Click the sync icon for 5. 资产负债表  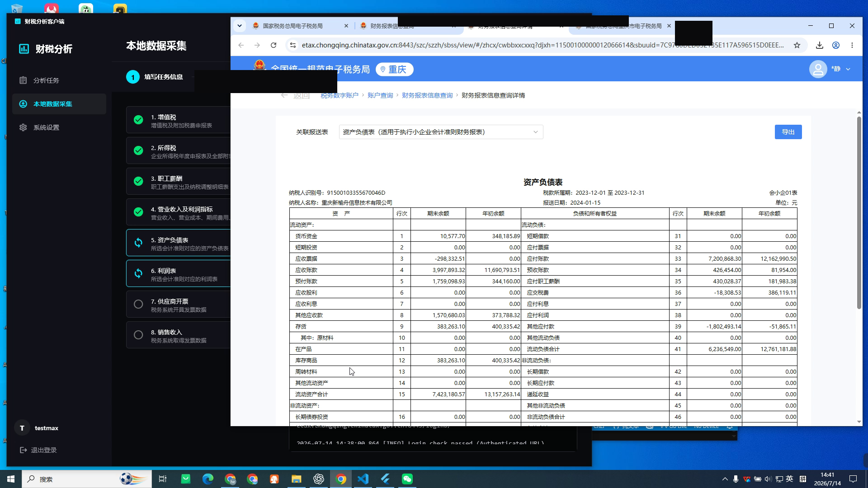[x=138, y=243]
